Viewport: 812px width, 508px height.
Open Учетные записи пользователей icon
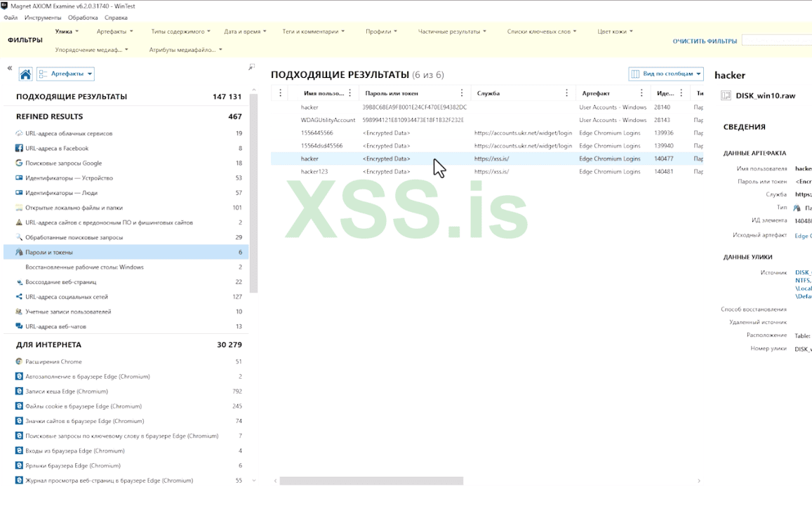pos(19,312)
